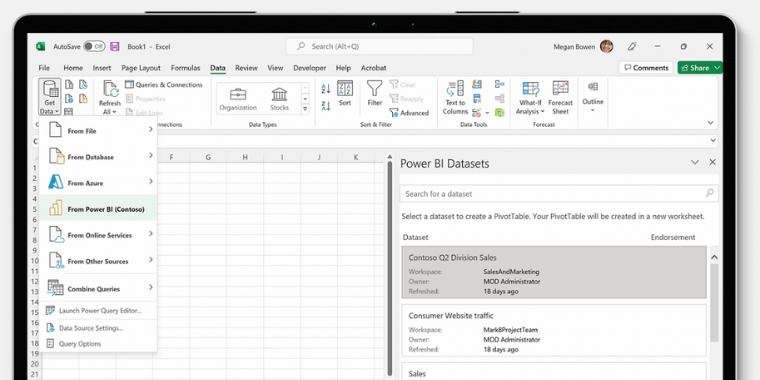Switch to the Formulas tab
This screenshot has width=760, height=380.
tap(186, 68)
